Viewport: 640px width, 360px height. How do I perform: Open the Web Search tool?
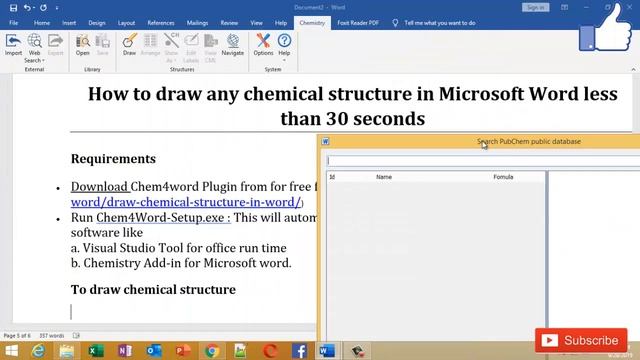coord(34,48)
